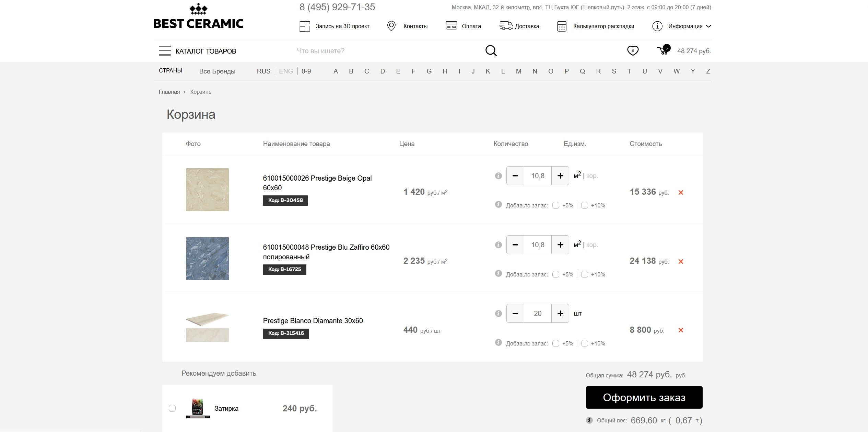
Task: Open the shopping cart icon
Action: (663, 50)
